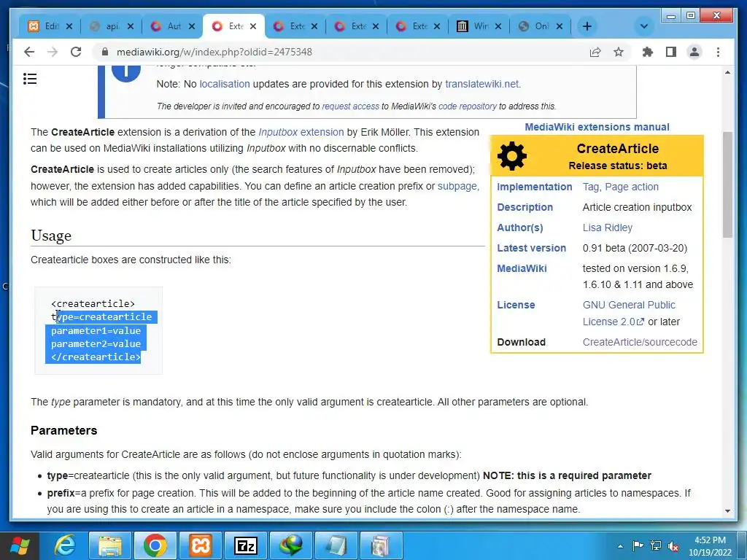This screenshot has height=560, width=747.
Task: Open the Windows Start menu
Action: [20, 545]
